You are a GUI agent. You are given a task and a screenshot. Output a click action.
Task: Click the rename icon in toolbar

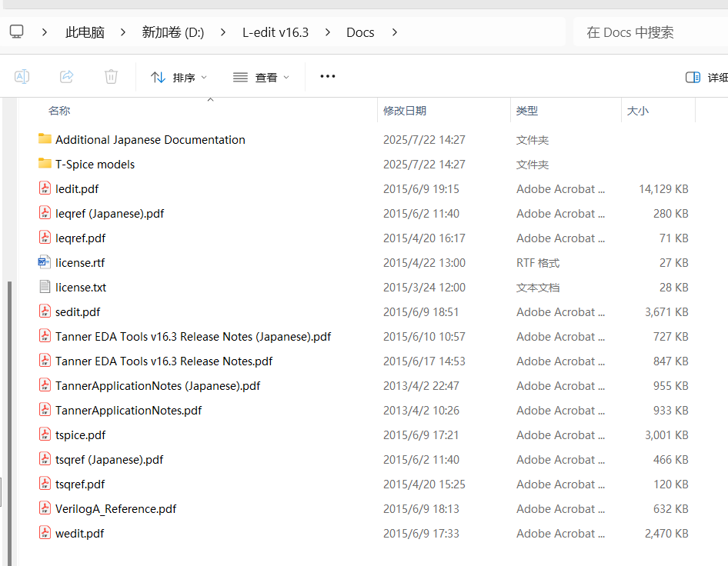click(22, 77)
